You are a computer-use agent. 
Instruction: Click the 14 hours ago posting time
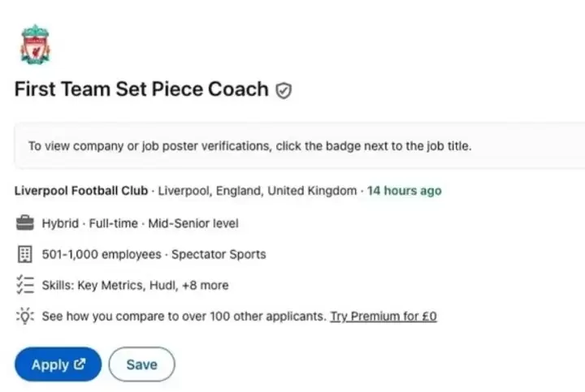point(404,191)
